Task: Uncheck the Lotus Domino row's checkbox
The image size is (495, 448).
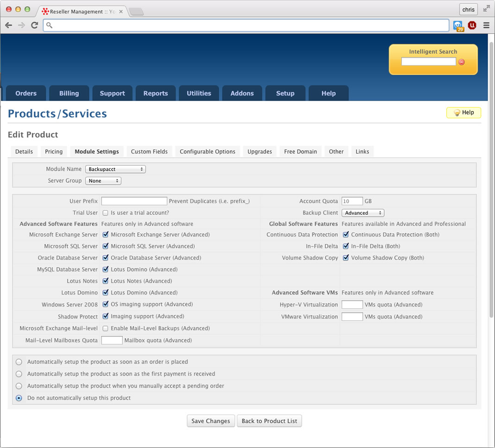Action: 105,293
